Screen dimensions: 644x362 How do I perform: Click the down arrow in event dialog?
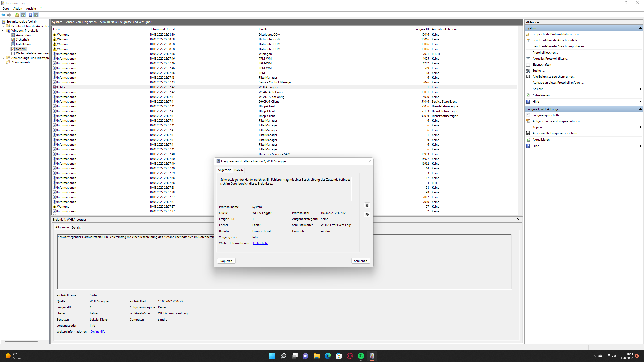[x=367, y=214]
